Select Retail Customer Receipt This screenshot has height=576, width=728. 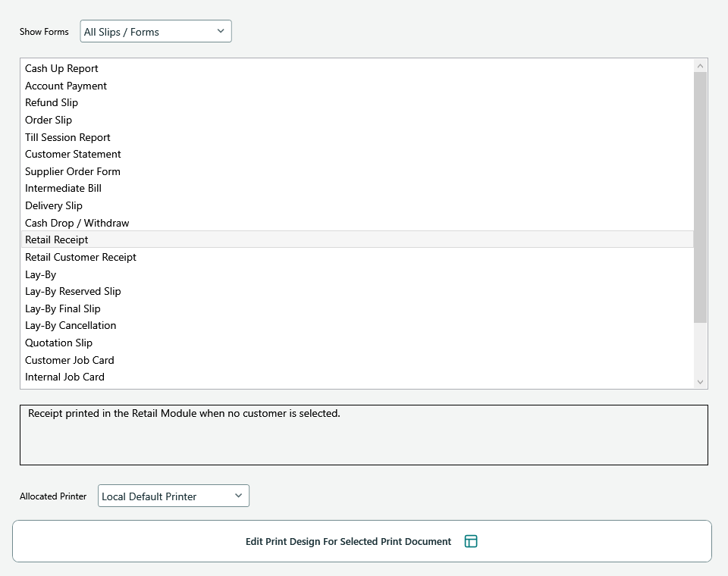pos(357,257)
